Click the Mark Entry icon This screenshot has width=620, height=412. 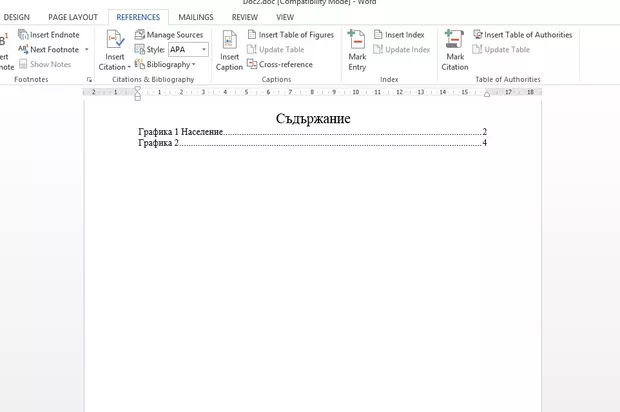pos(357,39)
